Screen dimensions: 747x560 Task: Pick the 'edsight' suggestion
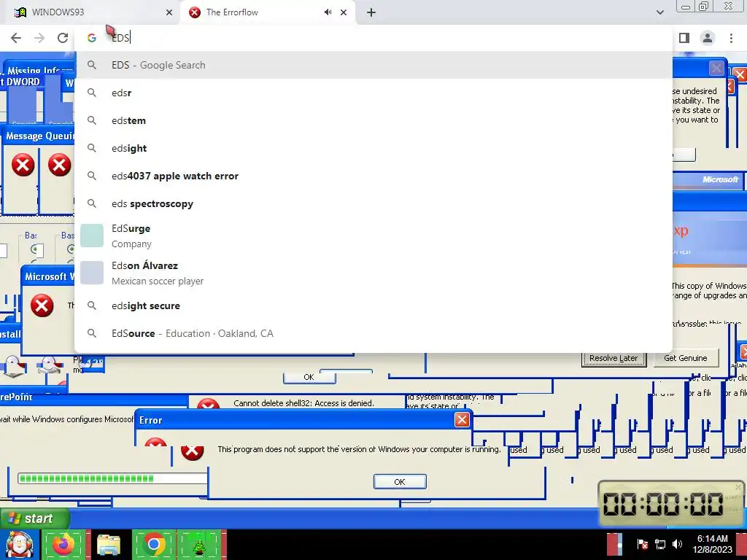click(x=373, y=148)
